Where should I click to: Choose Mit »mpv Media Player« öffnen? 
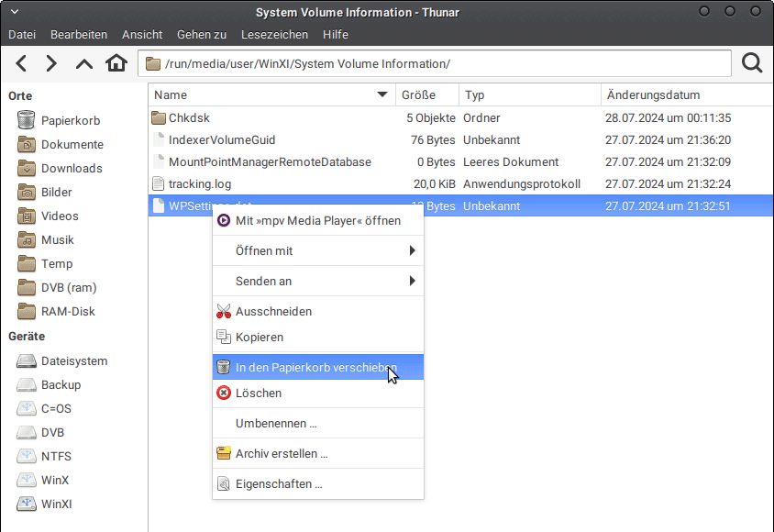click(318, 221)
